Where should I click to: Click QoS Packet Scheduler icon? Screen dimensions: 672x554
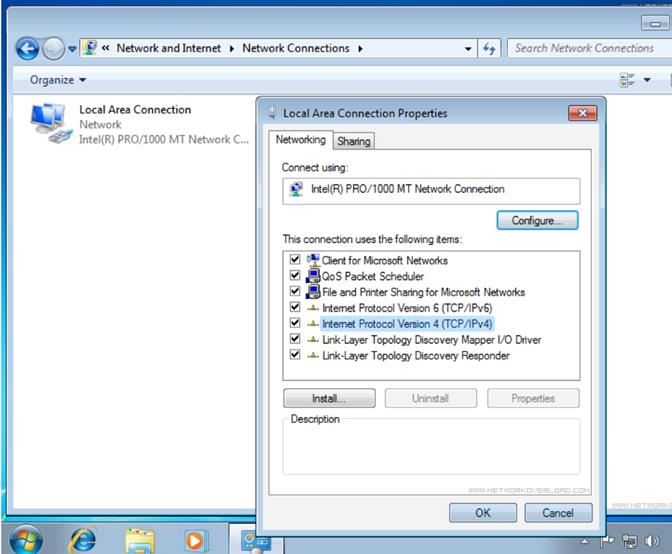pos(313,276)
